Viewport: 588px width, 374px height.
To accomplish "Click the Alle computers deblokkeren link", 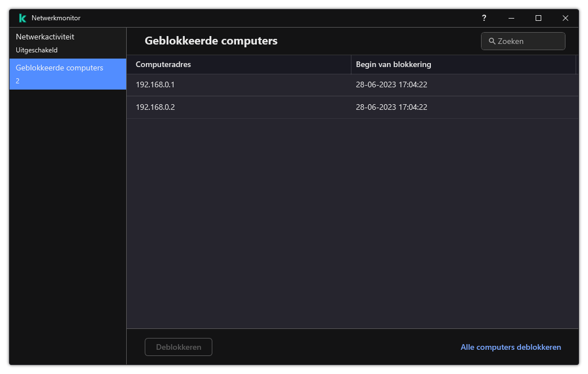I will [x=510, y=347].
